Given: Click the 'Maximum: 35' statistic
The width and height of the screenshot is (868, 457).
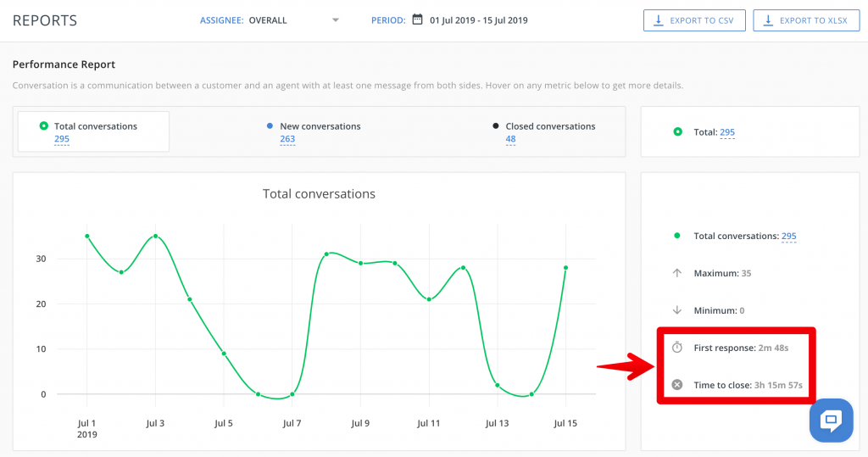Looking at the screenshot, I should [722, 273].
